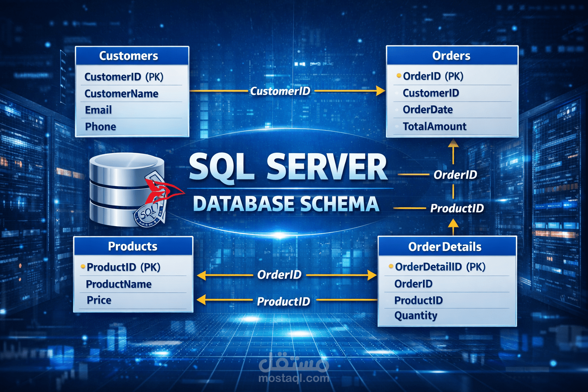Click the Price field in Products

[x=133, y=300]
